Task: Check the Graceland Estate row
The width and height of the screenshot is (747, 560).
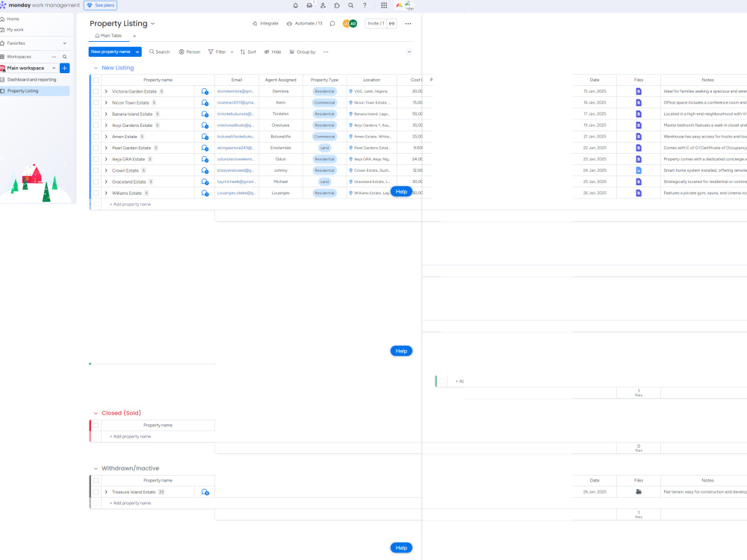Action: coord(96,182)
